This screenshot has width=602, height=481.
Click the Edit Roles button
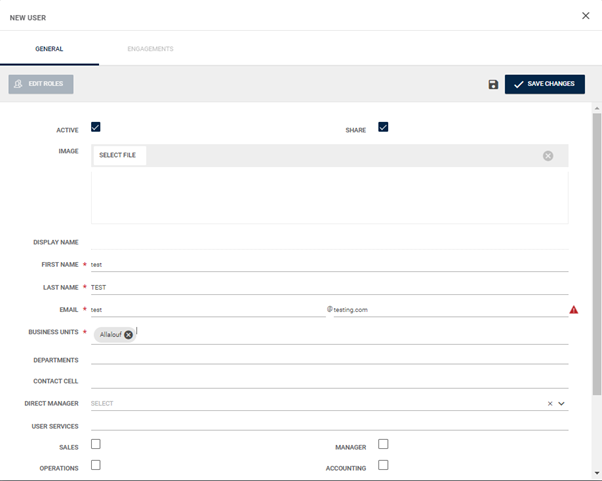41,84
